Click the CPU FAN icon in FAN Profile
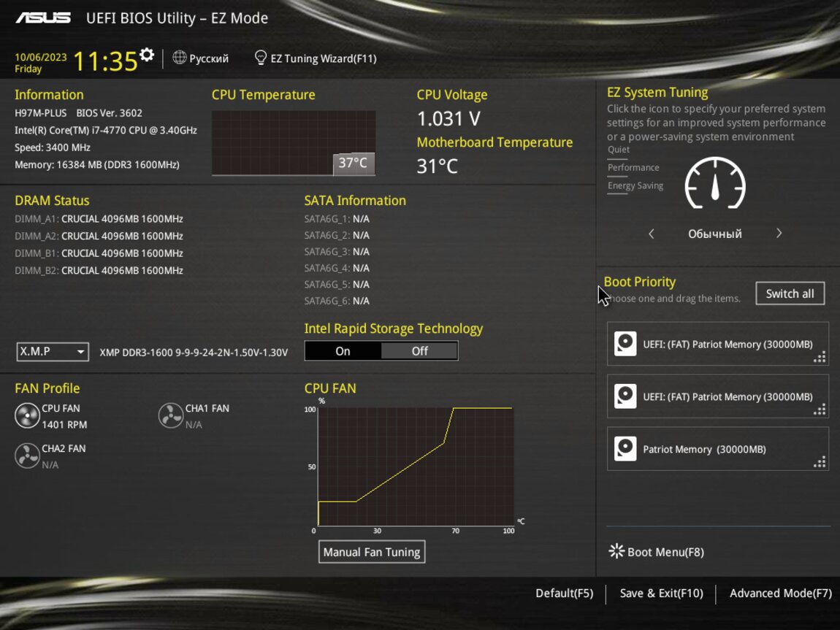This screenshot has width=840, height=630. [27, 415]
